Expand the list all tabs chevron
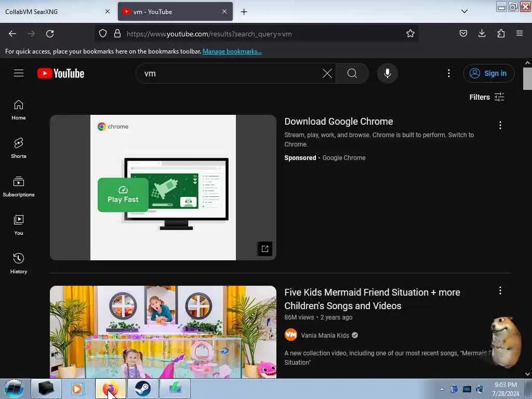532x399 pixels. (464, 11)
